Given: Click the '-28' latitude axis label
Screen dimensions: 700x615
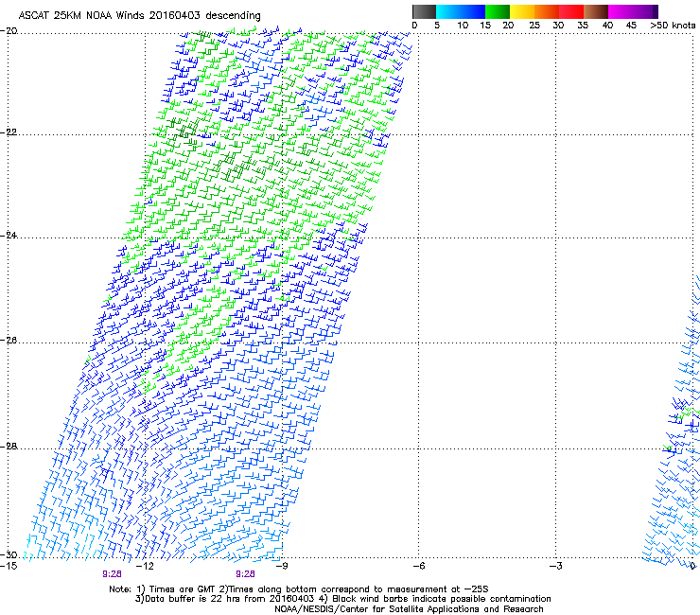Looking at the screenshot, I should coord(9,447).
